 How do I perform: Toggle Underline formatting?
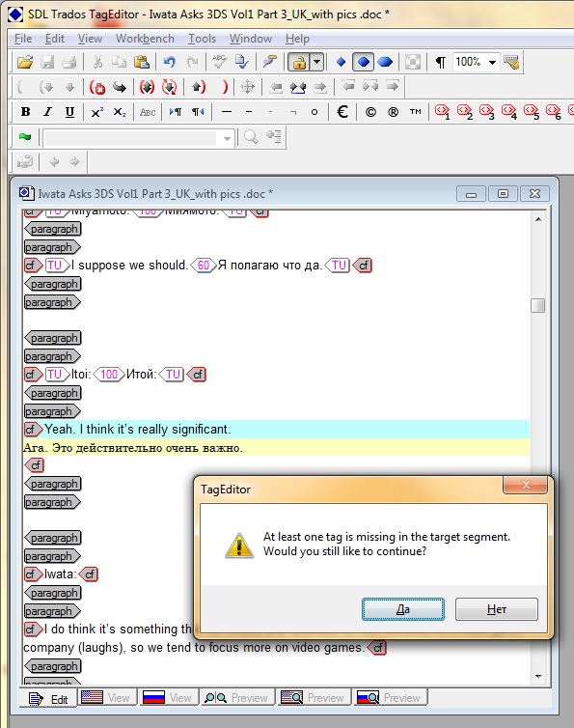(69, 112)
